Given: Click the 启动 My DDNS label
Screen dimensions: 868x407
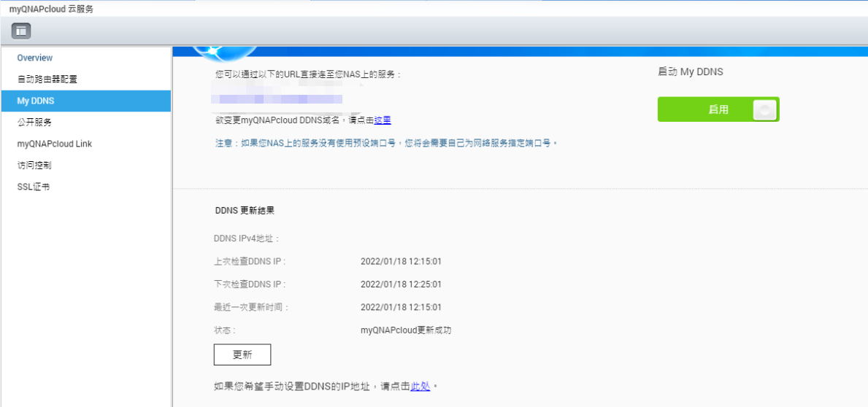Looking at the screenshot, I should click(x=691, y=72).
